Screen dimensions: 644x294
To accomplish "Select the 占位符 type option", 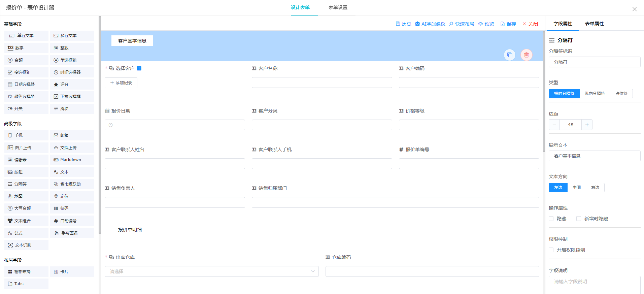I will 621,94.
